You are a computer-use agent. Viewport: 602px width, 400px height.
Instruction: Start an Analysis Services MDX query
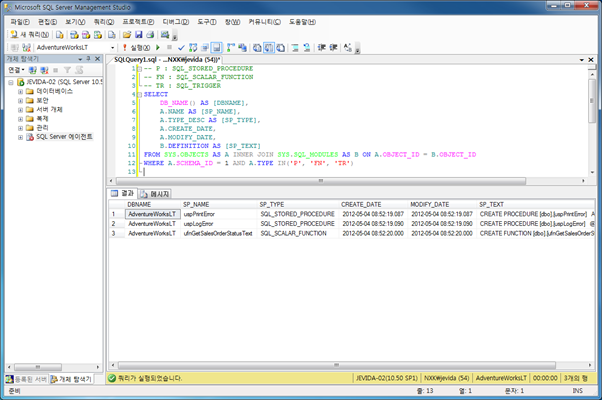[x=74, y=35]
